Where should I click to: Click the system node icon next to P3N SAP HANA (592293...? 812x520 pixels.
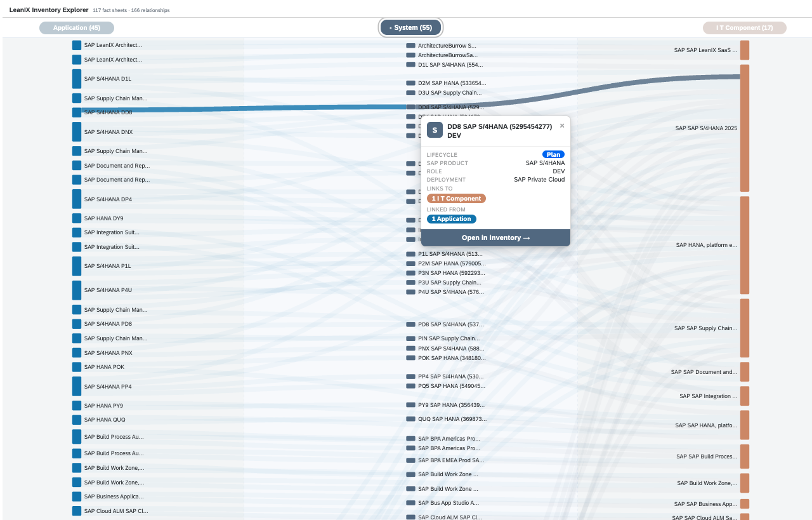point(410,273)
